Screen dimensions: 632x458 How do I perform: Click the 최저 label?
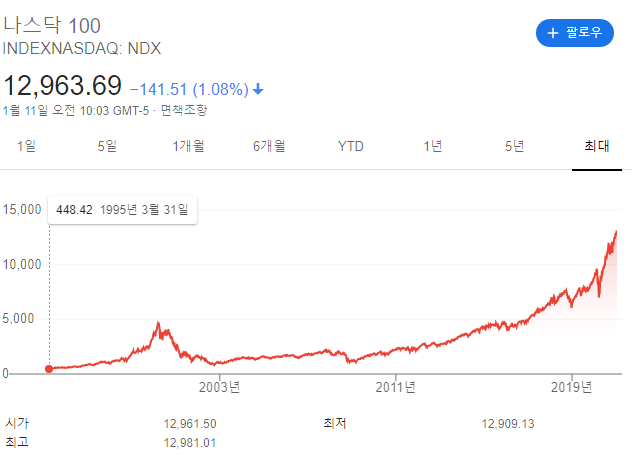[x=335, y=423]
